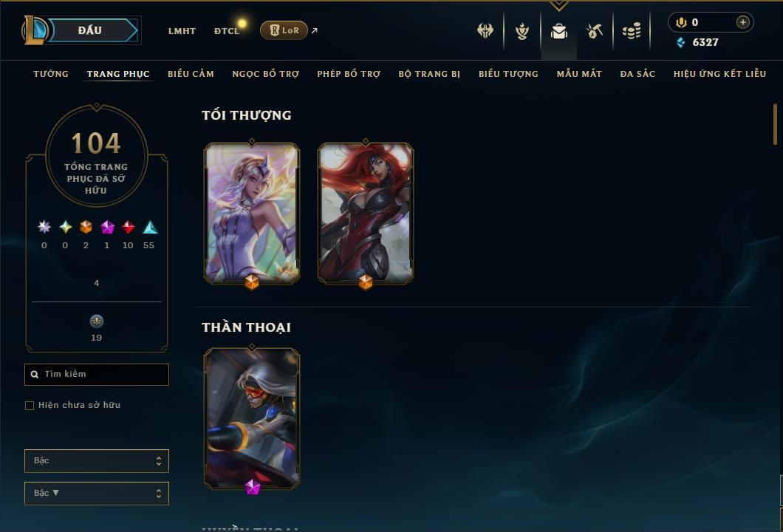Click the collection vertical scrollbar

[x=775, y=124]
